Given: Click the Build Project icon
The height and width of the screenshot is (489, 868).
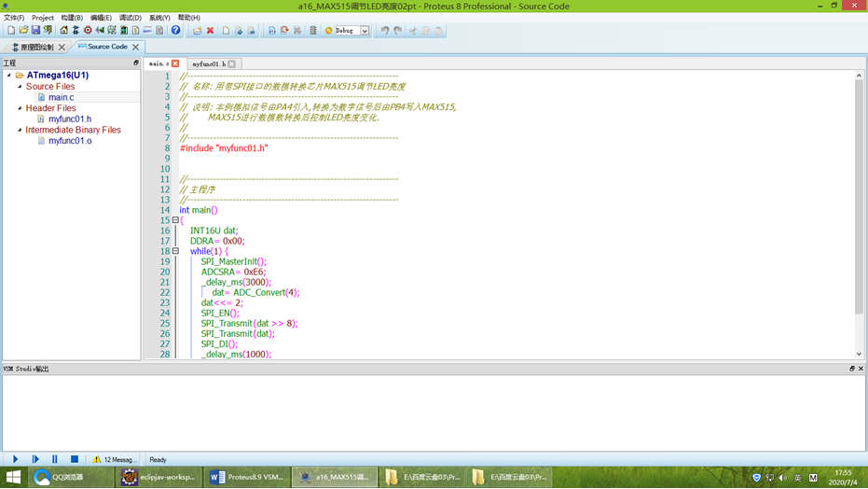Looking at the screenshot, I should tap(272, 31).
